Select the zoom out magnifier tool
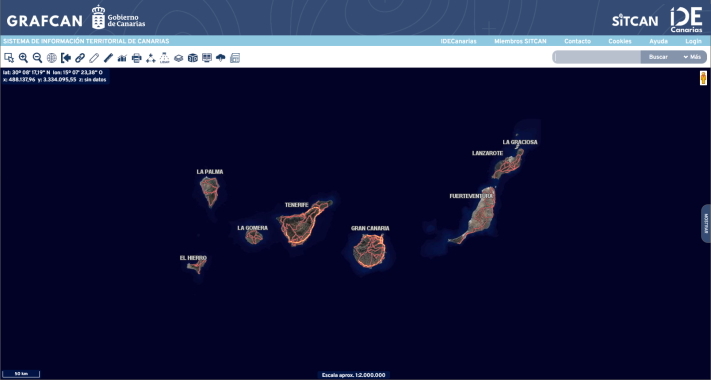Viewport: 711px width, 380px height. [x=38, y=58]
